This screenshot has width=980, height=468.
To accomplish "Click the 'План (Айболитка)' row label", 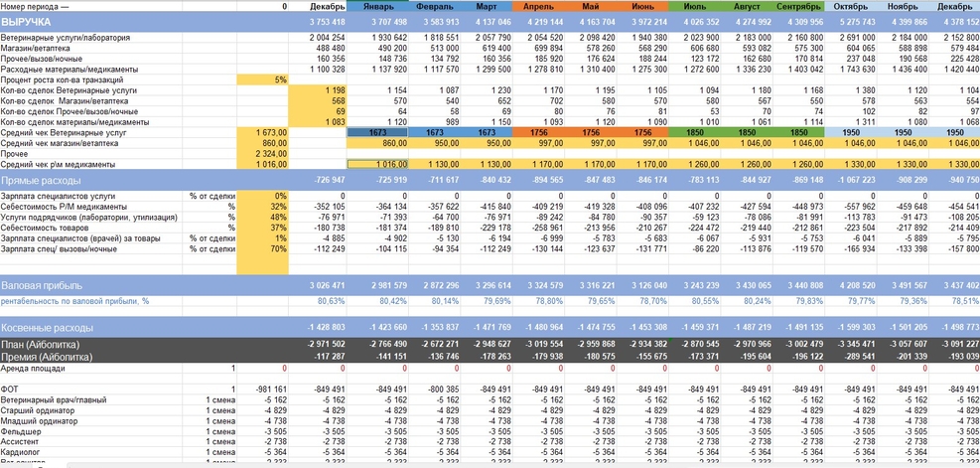I will [x=41, y=345].
